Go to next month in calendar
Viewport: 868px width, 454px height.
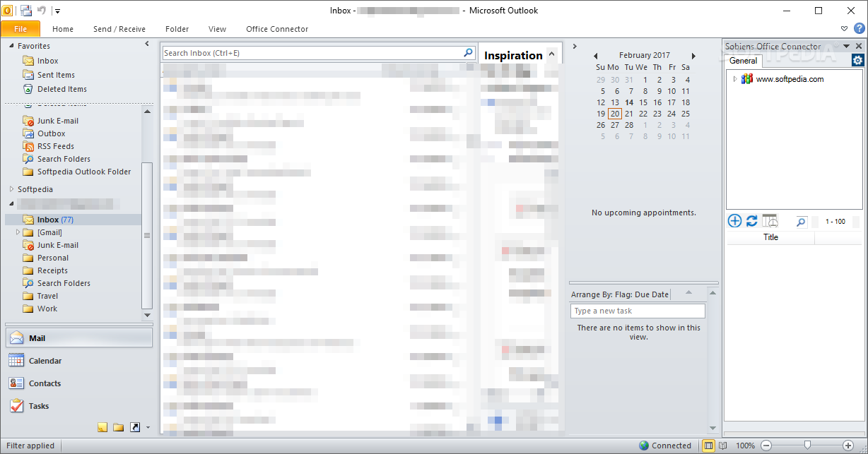tap(693, 56)
